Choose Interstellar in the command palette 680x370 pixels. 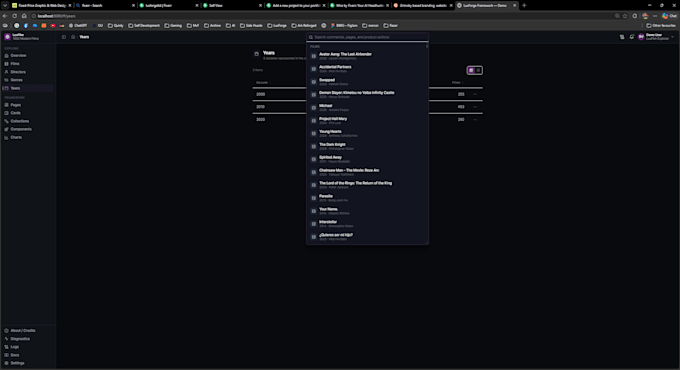click(367, 223)
